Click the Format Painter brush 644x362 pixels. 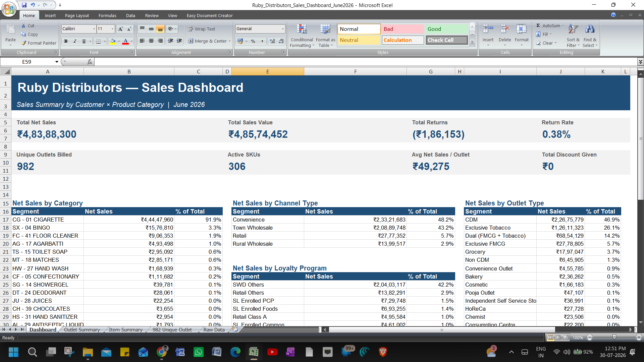click(x=23, y=43)
